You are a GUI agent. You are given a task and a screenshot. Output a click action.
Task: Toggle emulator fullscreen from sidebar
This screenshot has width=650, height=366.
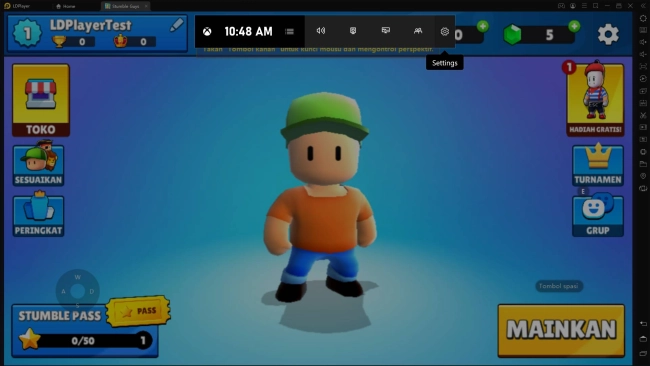(x=643, y=66)
